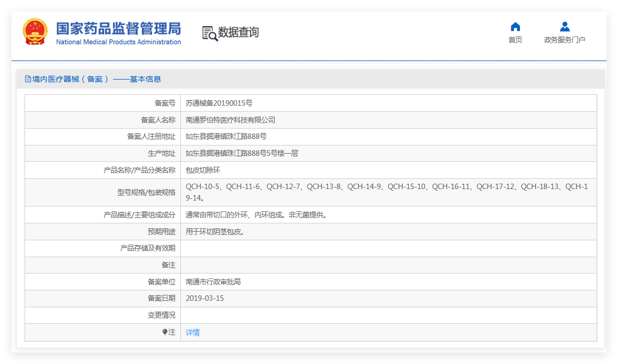Click the filing date 2019-03-15
618x364 pixels.
coord(204,298)
